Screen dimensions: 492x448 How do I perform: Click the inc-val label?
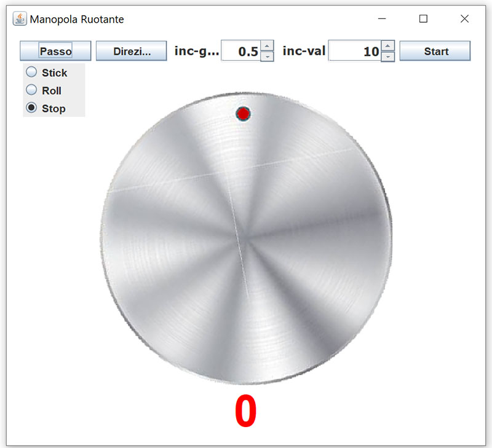pos(304,51)
